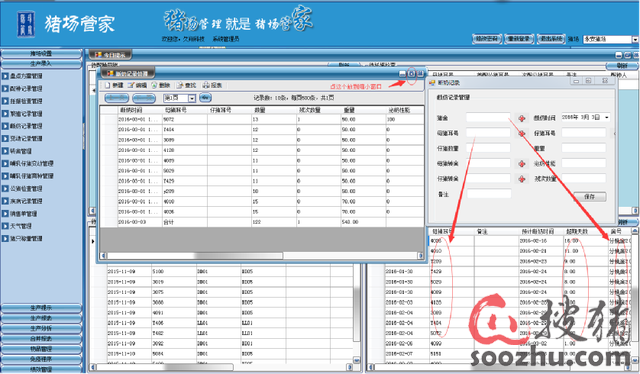
Task: Click the 删除 (delete) toolbar icon
Action: click(154, 85)
